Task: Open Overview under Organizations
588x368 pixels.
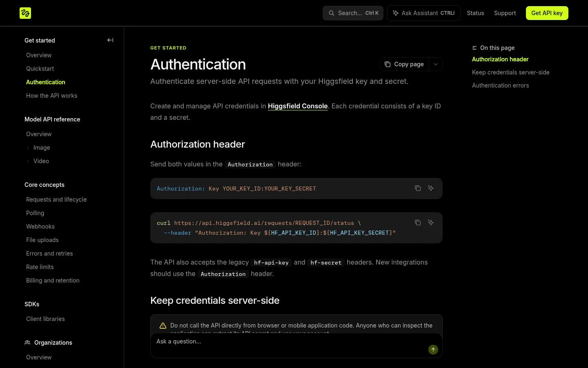Action: [x=39, y=357]
